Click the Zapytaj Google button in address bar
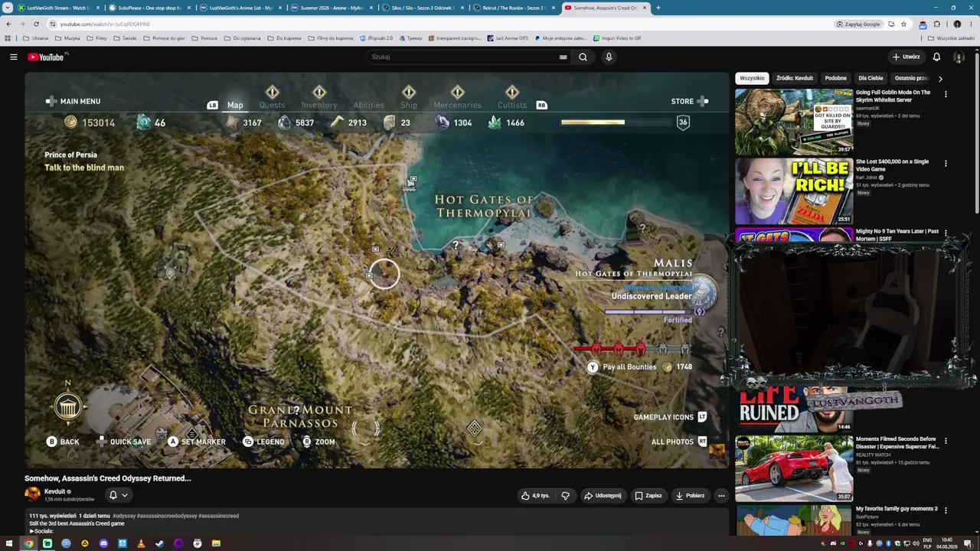This screenshot has width=980, height=551. tap(858, 24)
